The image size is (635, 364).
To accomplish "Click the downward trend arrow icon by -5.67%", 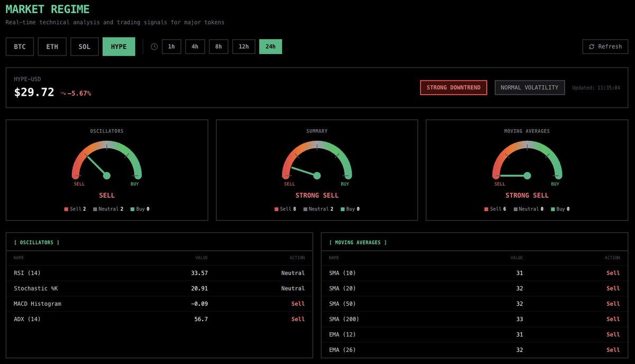I will pos(63,93).
